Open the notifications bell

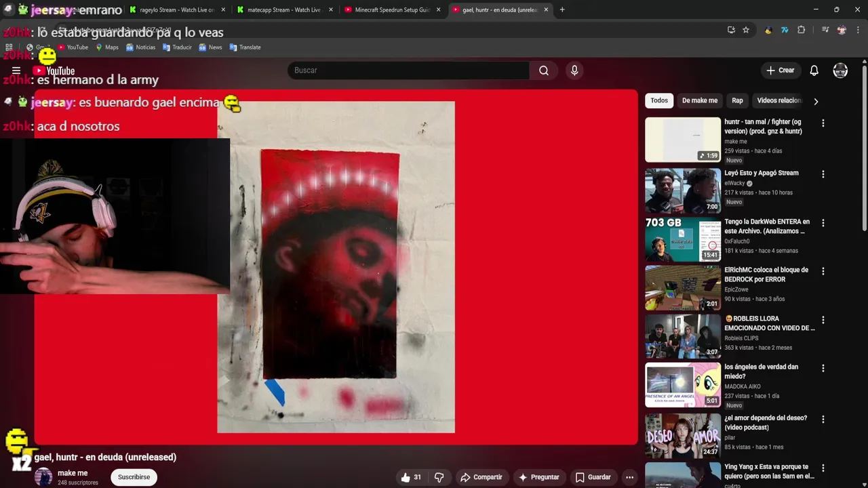coord(814,70)
